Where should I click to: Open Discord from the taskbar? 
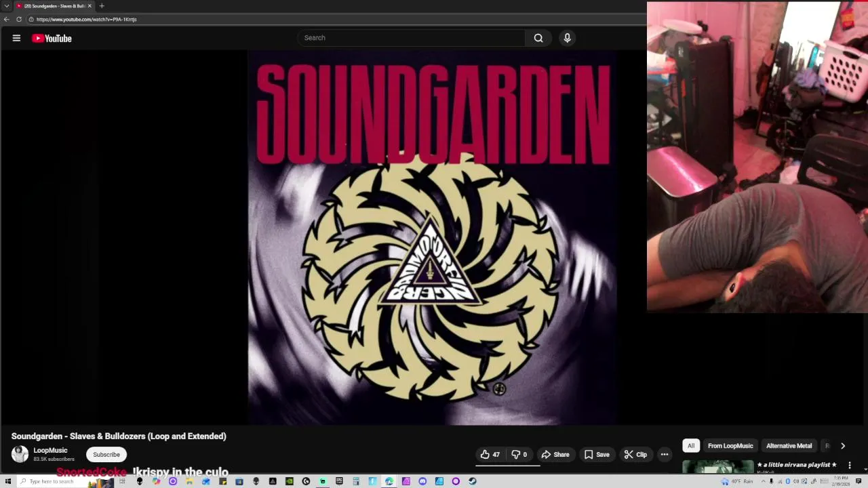click(x=422, y=481)
